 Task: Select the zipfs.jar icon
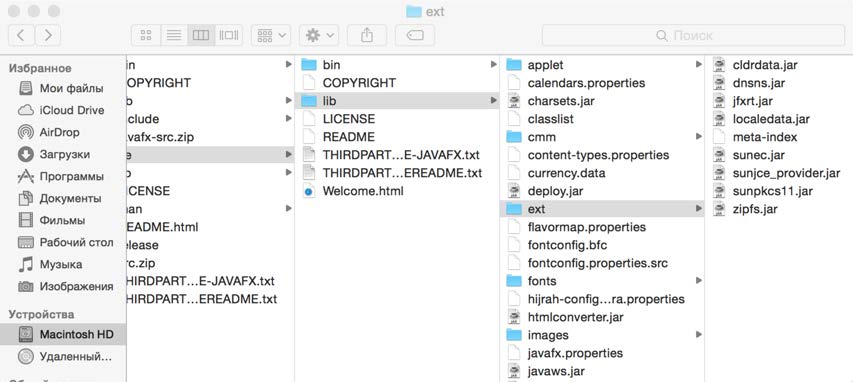(719, 209)
